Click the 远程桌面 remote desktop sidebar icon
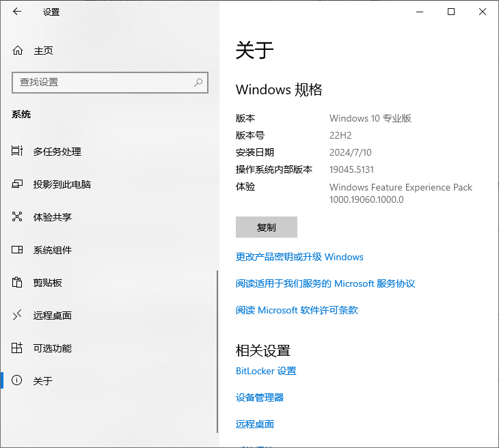Image resolution: width=499 pixels, height=448 pixels. pos(18,316)
